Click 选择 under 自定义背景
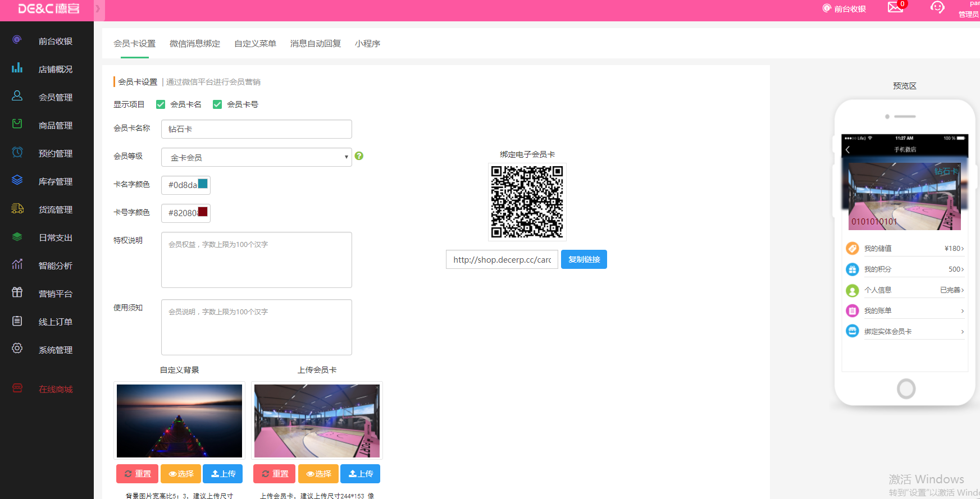The height and width of the screenshot is (499, 980). [x=181, y=474]
